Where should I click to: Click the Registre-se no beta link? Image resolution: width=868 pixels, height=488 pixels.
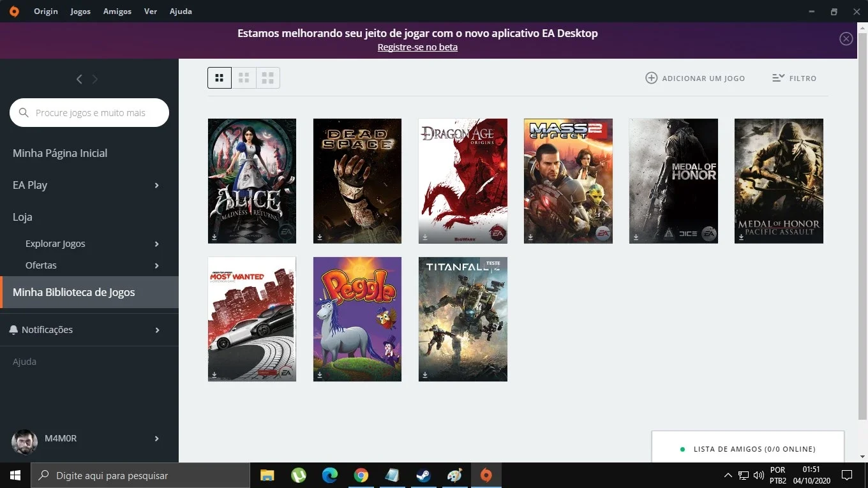pyautogui.click(x=417, y=47)
